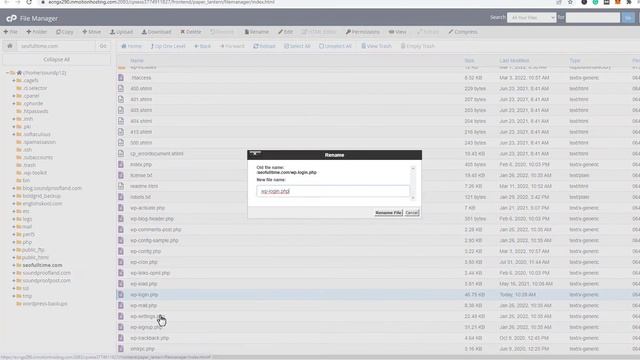Sort files by the Size column header
Screen dimensions: 640x360
tap(469, 60)
